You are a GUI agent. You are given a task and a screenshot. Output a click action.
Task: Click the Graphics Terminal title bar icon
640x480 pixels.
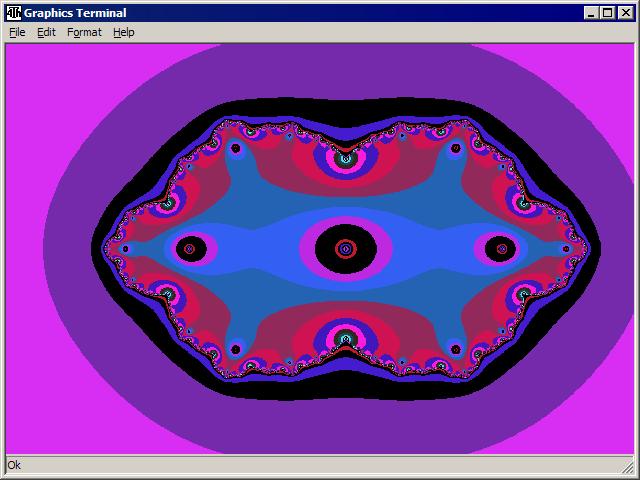point(13,12)
